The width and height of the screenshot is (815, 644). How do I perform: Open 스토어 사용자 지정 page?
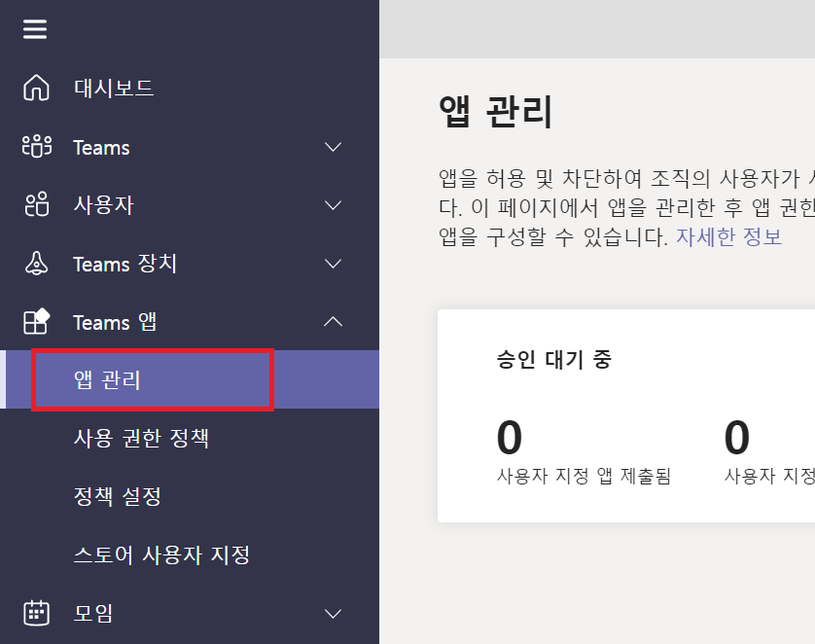(161, 555)
